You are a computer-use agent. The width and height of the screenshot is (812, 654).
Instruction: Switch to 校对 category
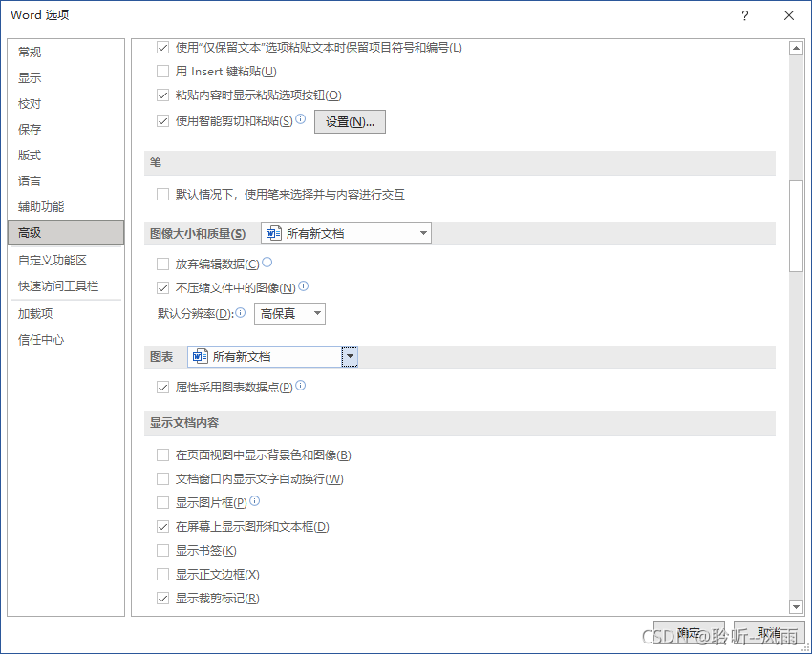pyautogui.click(x=66, y=103)
